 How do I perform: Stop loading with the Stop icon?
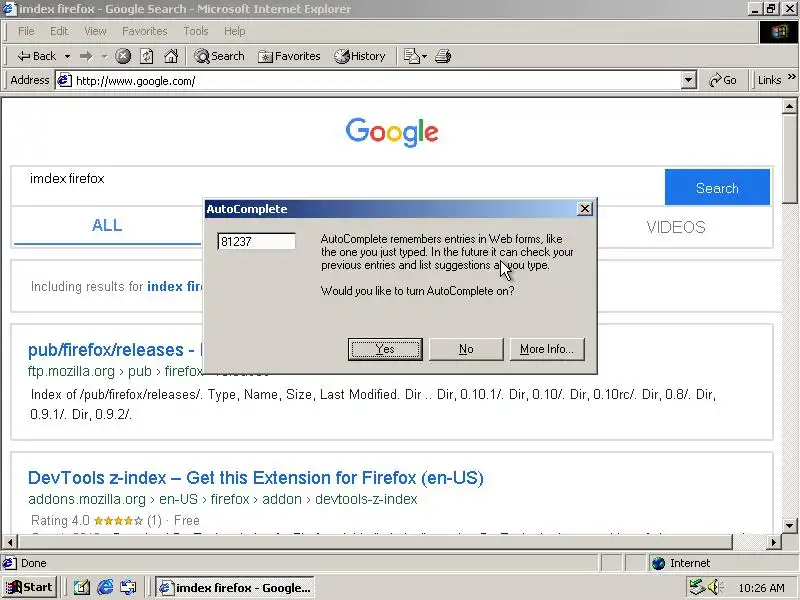tap(122, 56)
